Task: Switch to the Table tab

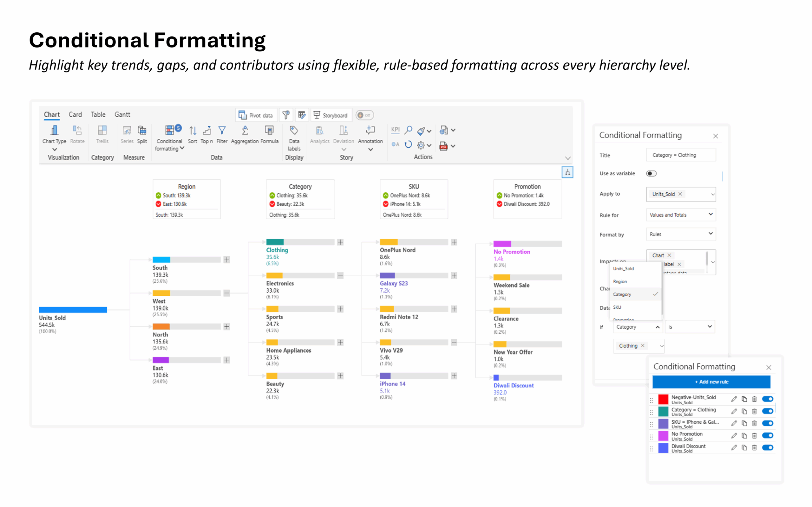Action: 98,115
